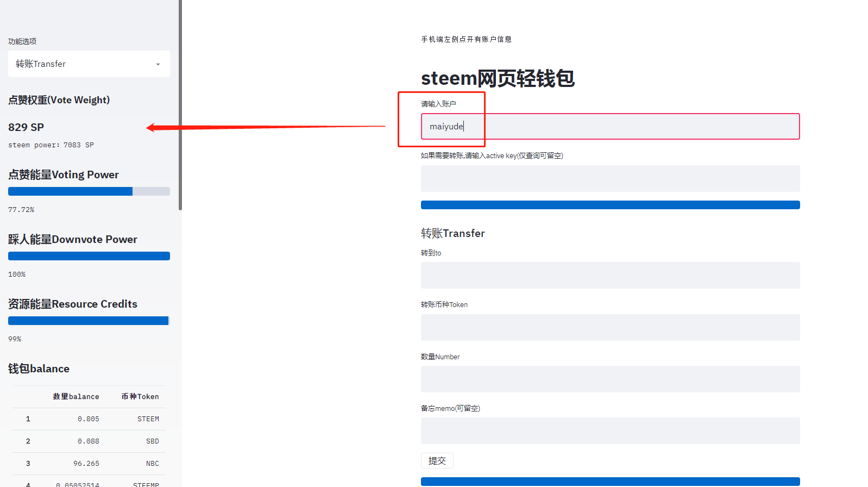
Task: Click the 功能选项 label
Action: (22, 41)
